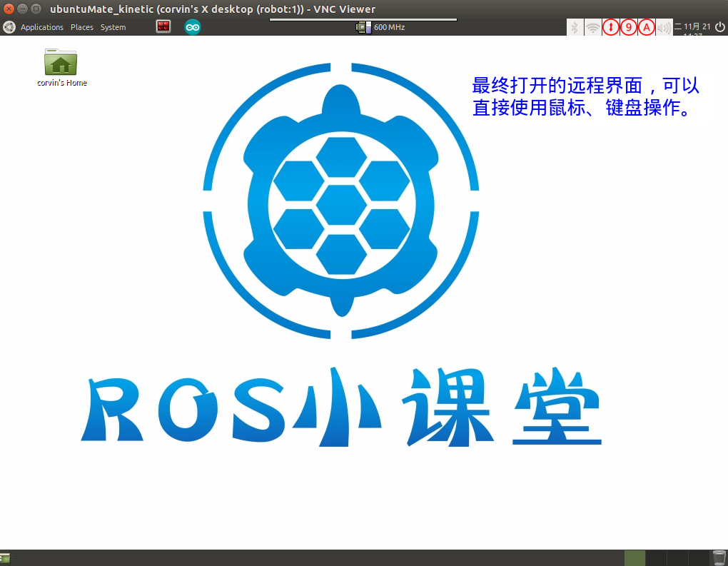Minimize the VNC Viewer window

pos(22,9)
